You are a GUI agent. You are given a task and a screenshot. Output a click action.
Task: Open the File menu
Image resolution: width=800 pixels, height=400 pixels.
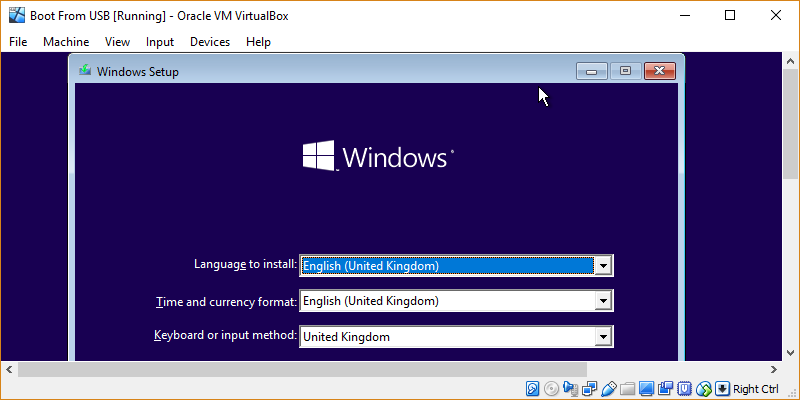[x=18, y=42]
